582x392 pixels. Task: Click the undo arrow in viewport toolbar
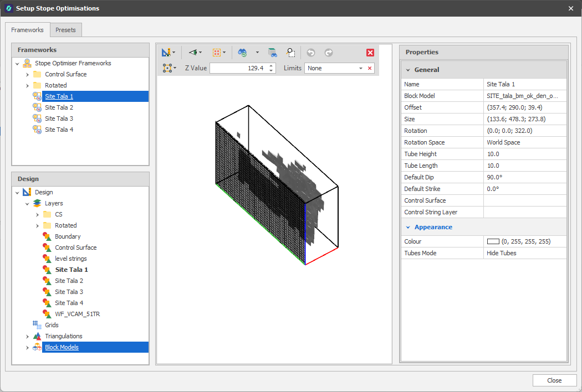coord(310,52)
